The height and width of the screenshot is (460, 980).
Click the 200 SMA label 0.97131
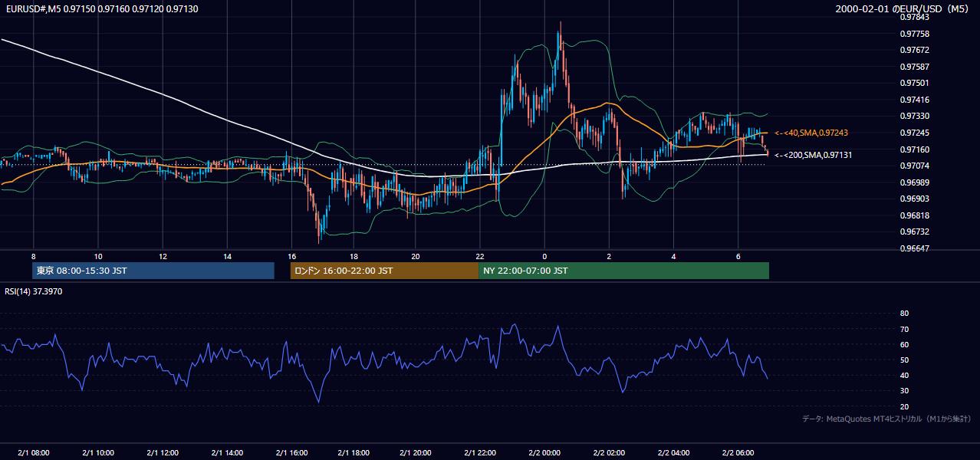[814, 155]
